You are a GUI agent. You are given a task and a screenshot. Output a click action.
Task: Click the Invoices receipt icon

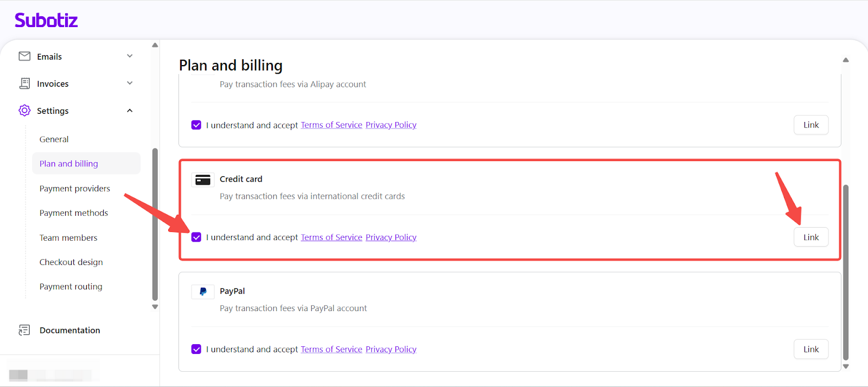[24, 83]
